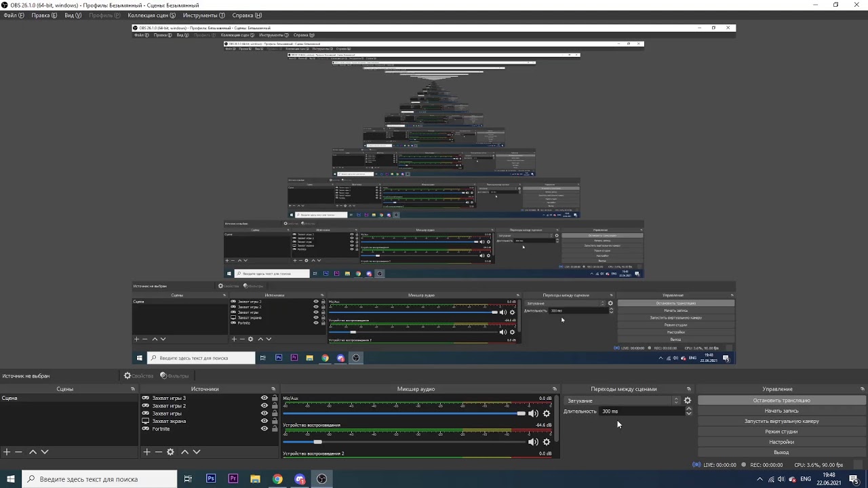
Task: Mute the Устройство воспроизведения audio channel
Action: (x=534, y=442)
